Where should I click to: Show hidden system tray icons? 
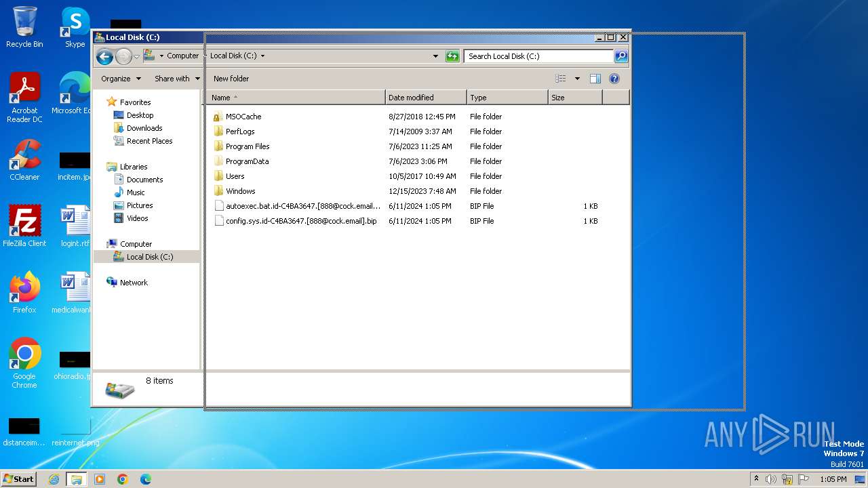tap(757, 479)
